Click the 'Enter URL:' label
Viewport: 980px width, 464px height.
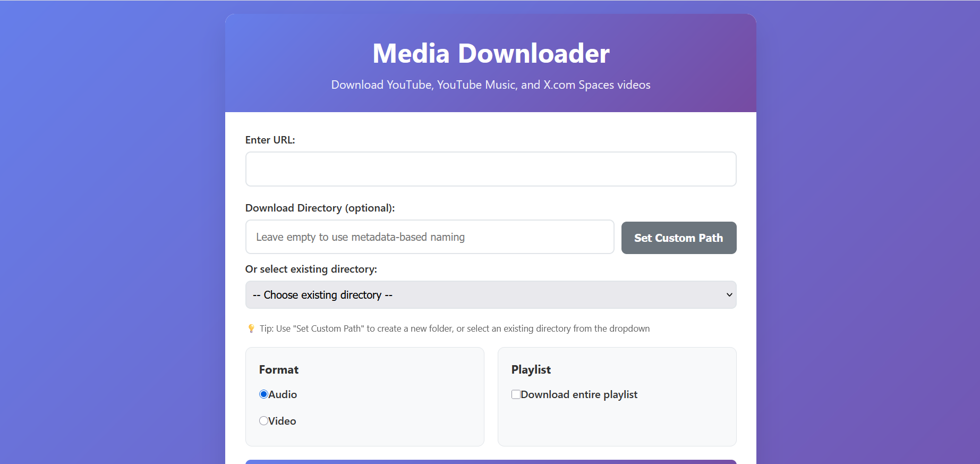pos(270,140)
